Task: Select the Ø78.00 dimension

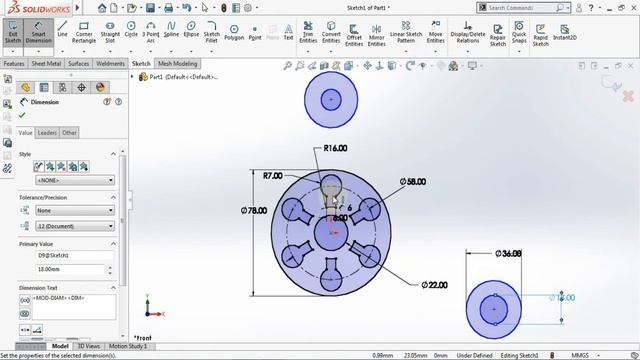Action: [x=254, y=211]
